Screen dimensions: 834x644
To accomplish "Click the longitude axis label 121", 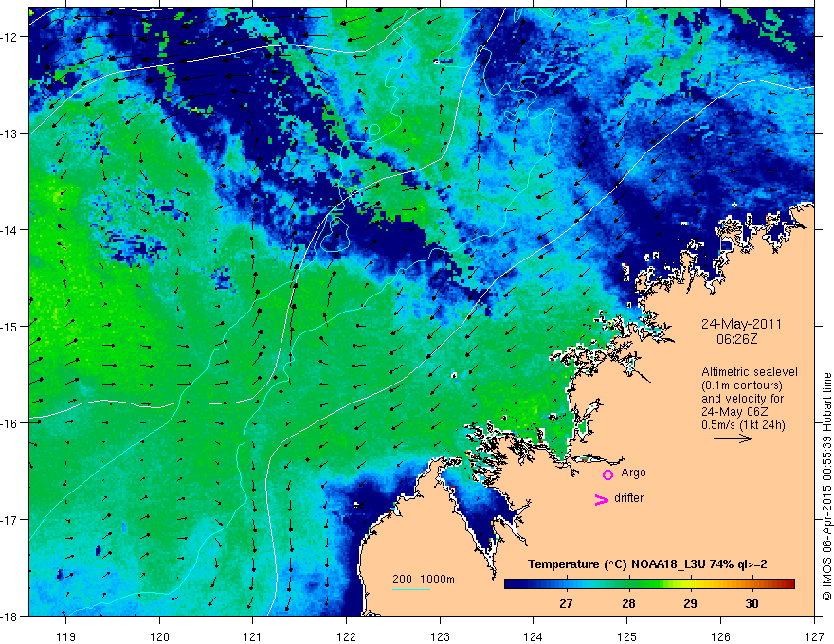I will tap(253, 636).
